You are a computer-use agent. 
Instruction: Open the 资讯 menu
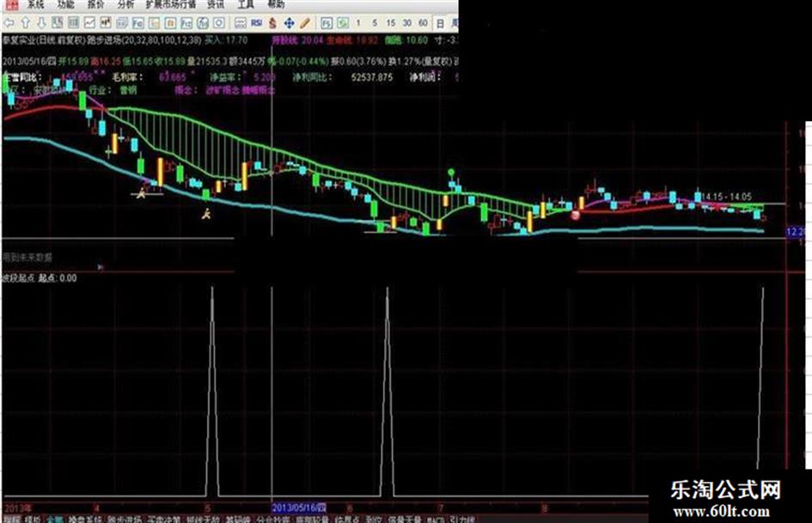point(216,4)
